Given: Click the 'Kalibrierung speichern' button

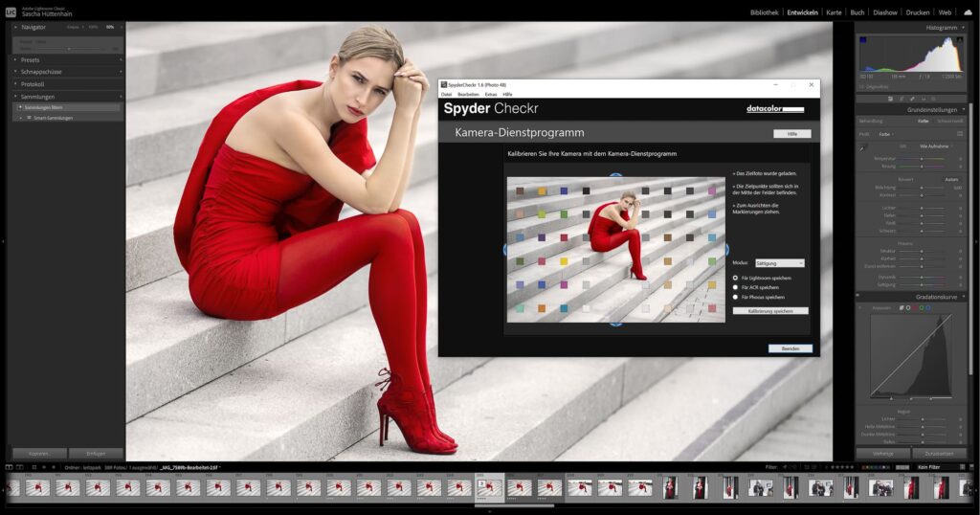Looking at the screenshot, I should point(770,311).
